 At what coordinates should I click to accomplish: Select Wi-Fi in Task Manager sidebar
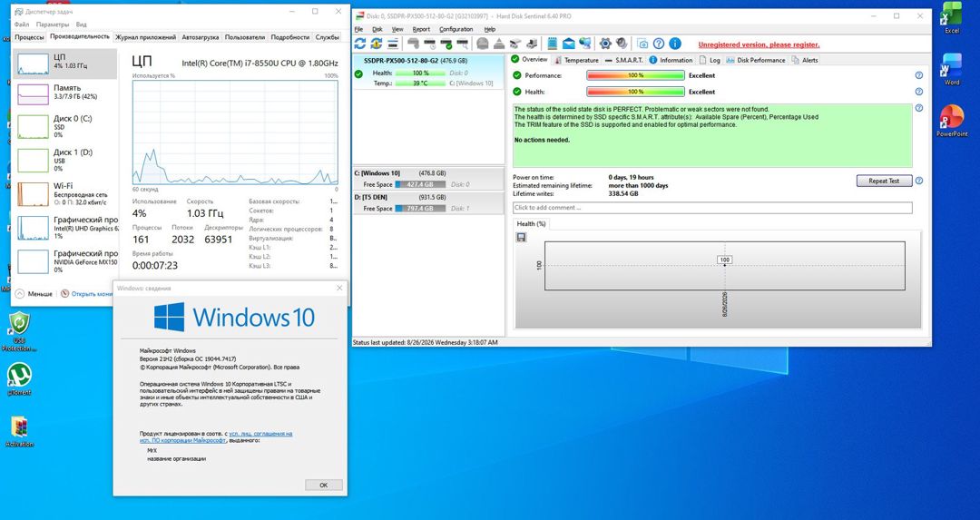[x=64, y=193]
